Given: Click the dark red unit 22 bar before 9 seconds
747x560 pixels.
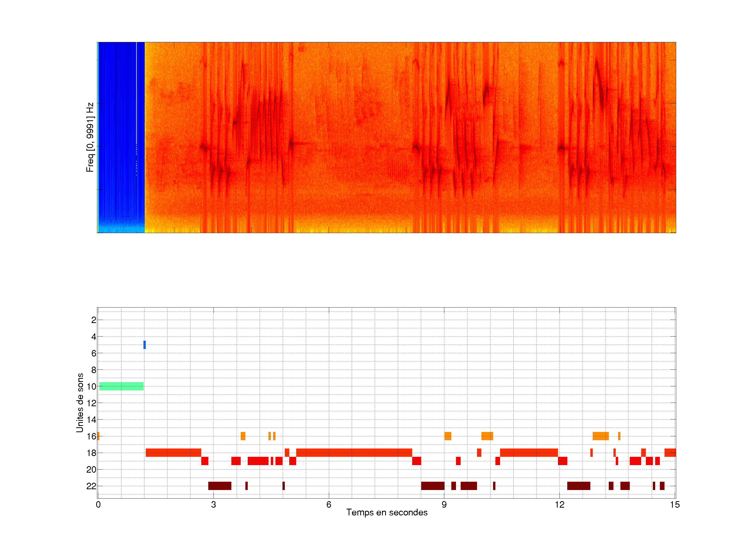Looking at the screenshot, I should pos(433,486).
